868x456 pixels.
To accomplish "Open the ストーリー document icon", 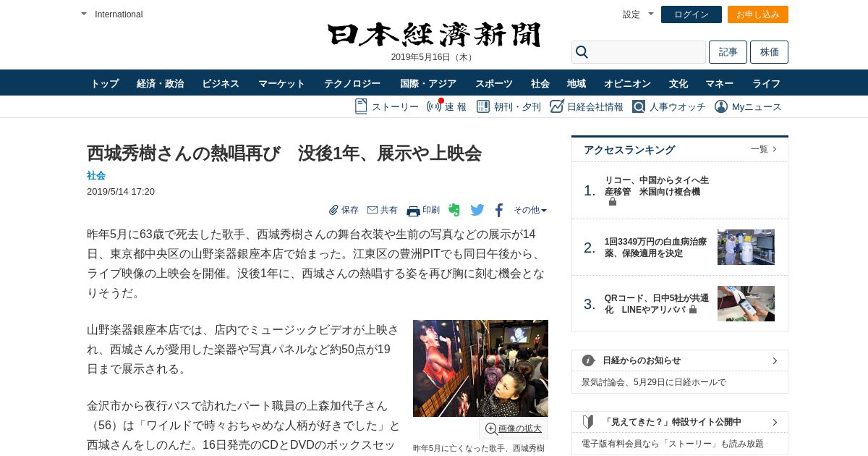I will [x=361, y=106].
